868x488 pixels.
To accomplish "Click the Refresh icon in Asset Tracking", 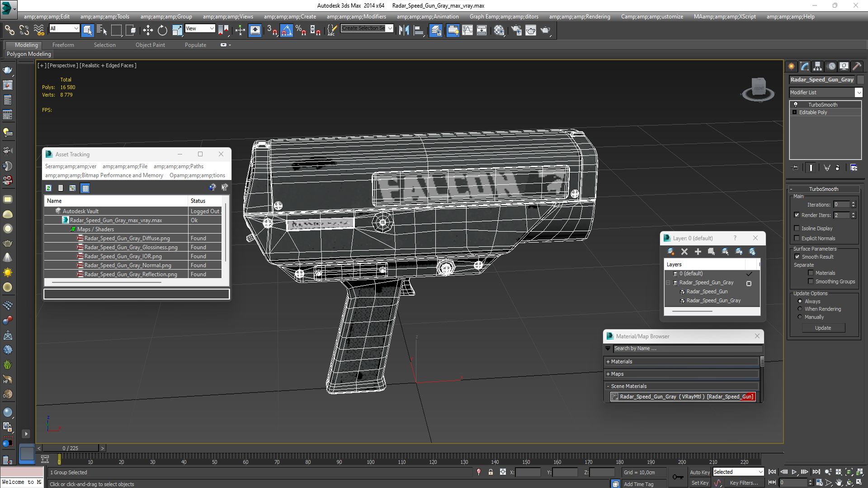I will [48, 188].
